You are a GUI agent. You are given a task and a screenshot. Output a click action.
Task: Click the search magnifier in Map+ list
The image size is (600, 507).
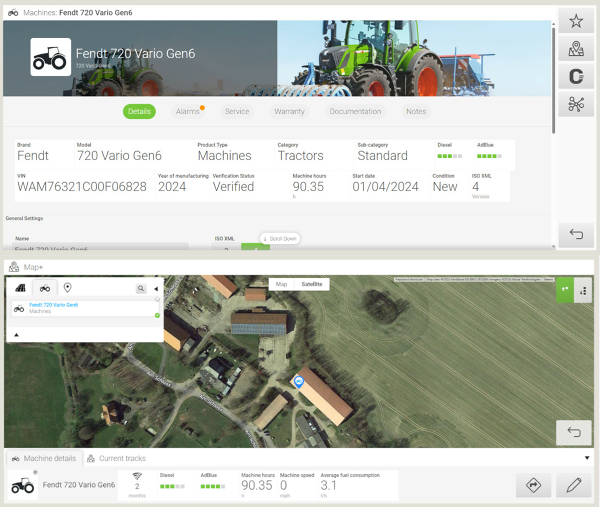[x=141, y=289]
